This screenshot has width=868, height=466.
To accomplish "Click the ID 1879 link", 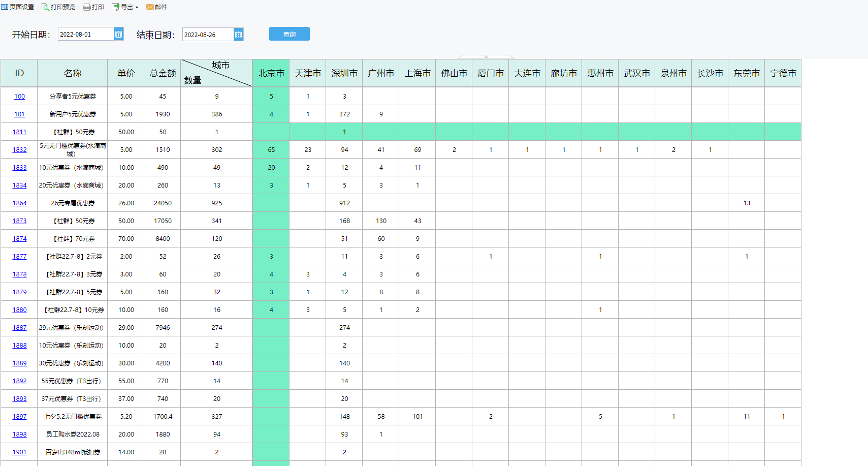I will (19, 292).
